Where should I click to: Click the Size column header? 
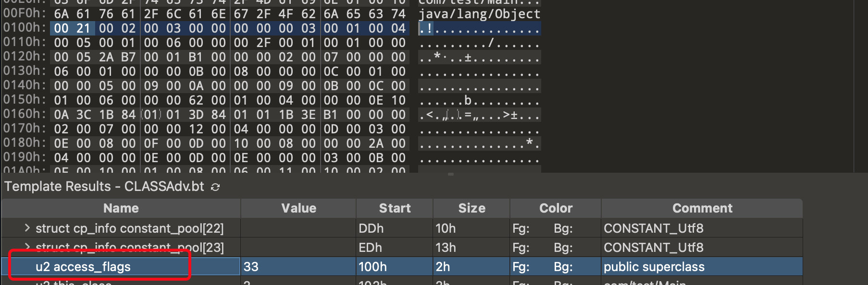[471, 208]
